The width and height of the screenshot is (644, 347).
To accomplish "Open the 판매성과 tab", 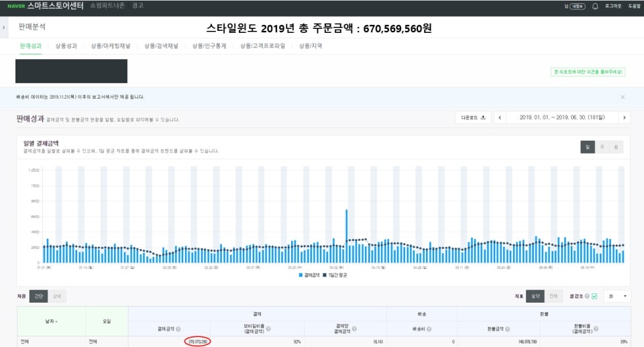I will (31, 46).
